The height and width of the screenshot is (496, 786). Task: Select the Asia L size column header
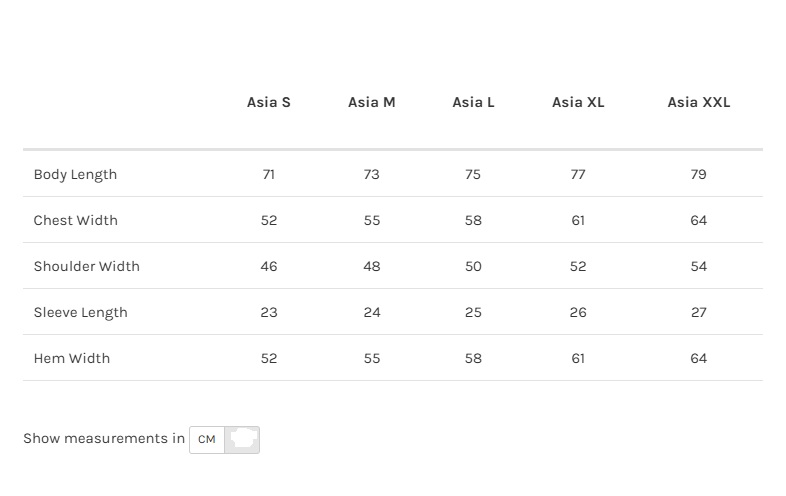click(x=473, y=102)
